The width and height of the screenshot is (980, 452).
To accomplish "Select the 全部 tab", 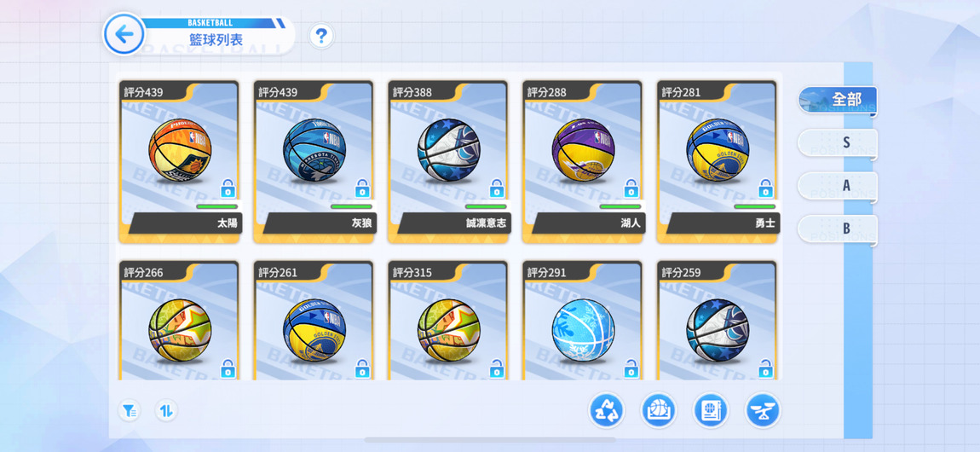I will (x=838, y=100).
